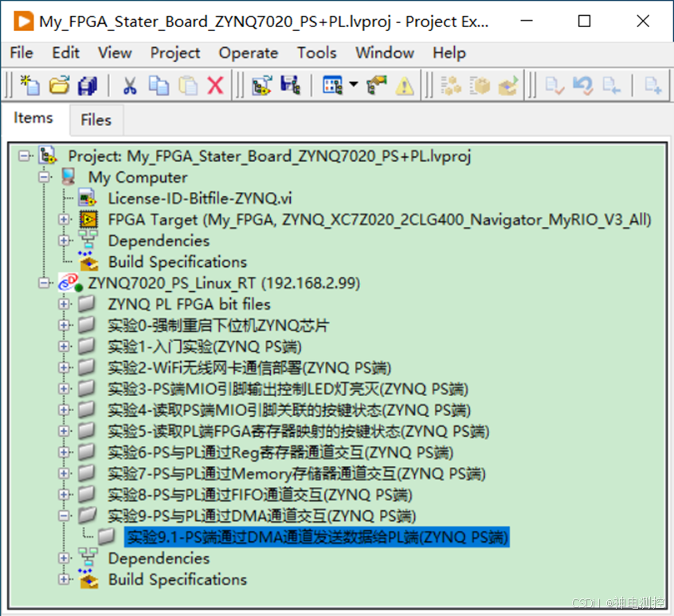Screen dimensions: 674x616
Task: Click the Add item to project toolbar icon
Action: point(261,85)
